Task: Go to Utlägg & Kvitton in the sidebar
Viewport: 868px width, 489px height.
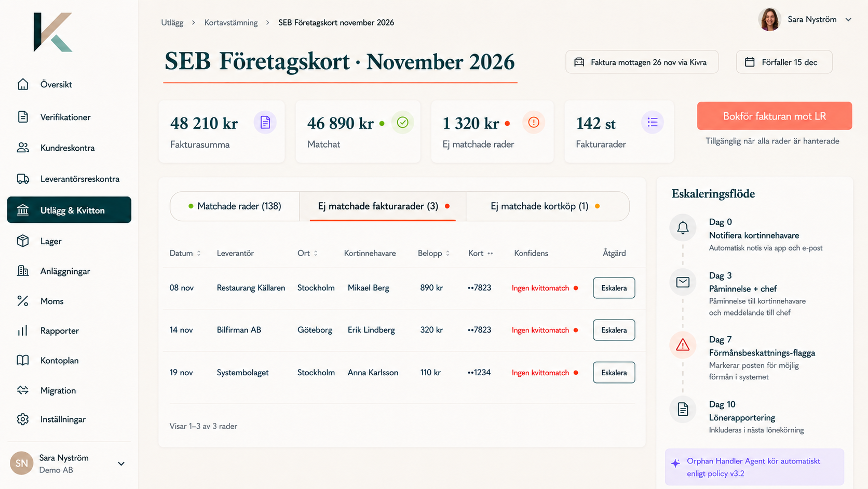Action: (69, 210)
